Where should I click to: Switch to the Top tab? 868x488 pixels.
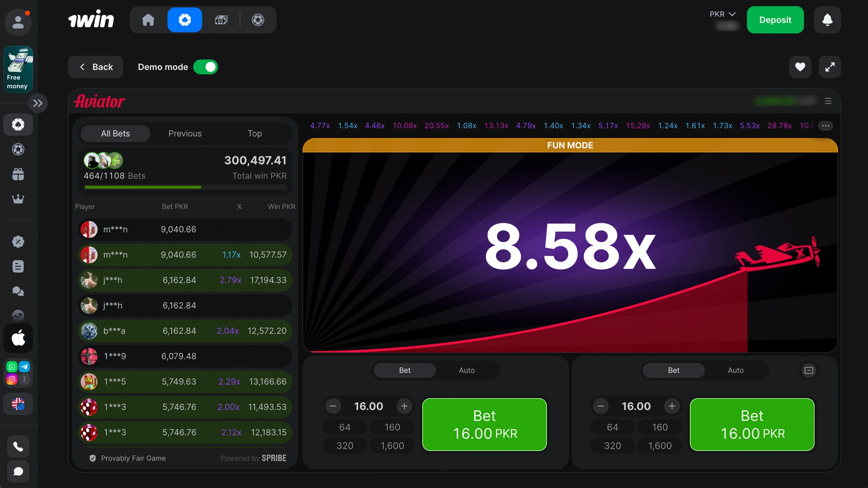(255, 133)
